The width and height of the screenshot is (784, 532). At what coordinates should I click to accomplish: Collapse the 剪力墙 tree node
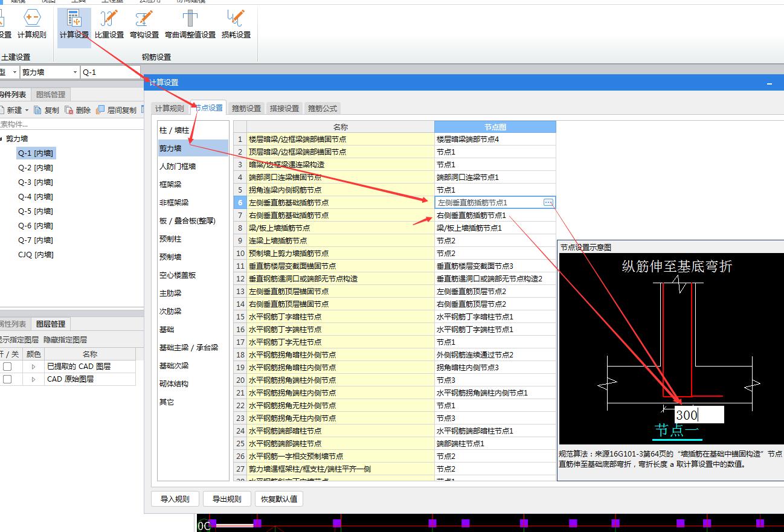[x=0, y=139]
